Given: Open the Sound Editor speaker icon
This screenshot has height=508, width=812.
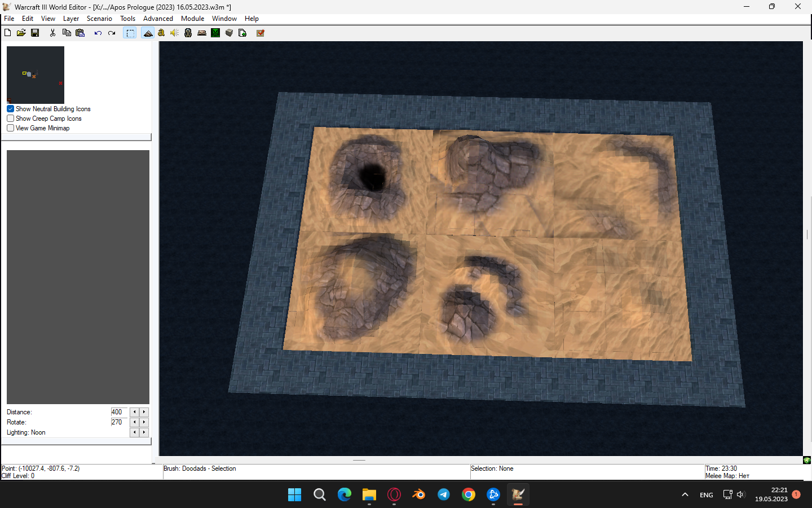Looking at the screenshot, I should click(175, 33).
